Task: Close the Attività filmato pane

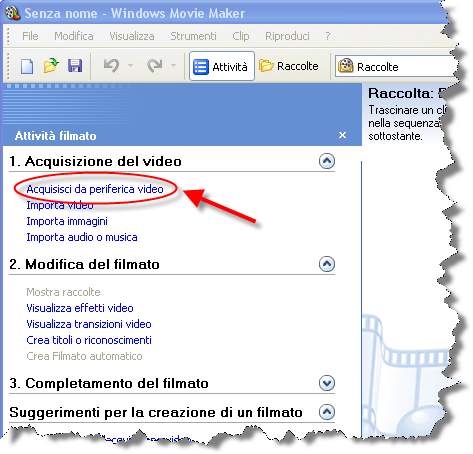Action: click(342, 135)
